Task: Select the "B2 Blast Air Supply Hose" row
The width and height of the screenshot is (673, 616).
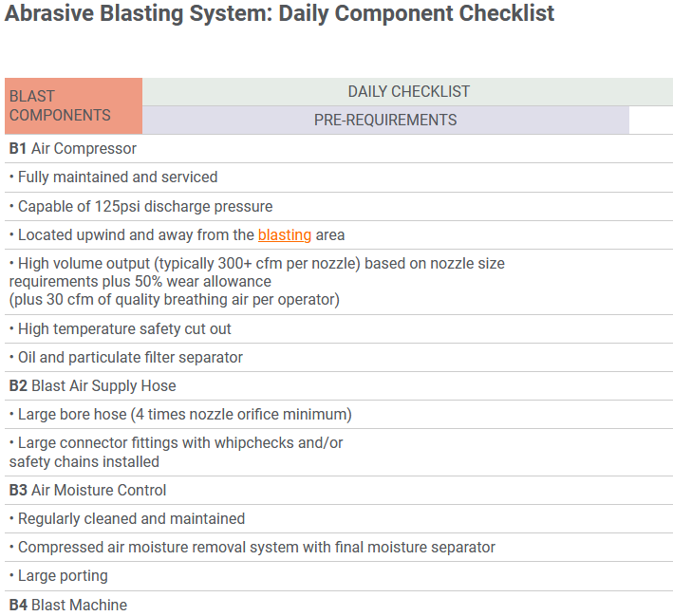Action: coord(93,385)
